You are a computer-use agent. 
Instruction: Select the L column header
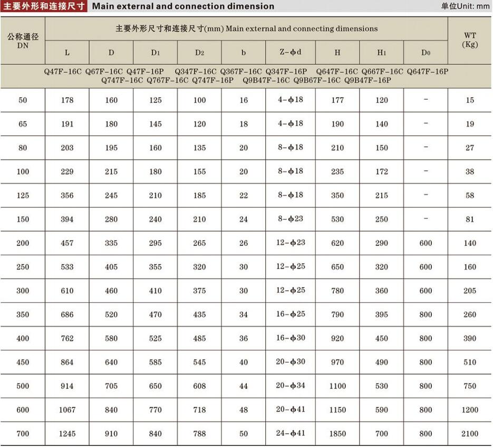click(67, 52)
